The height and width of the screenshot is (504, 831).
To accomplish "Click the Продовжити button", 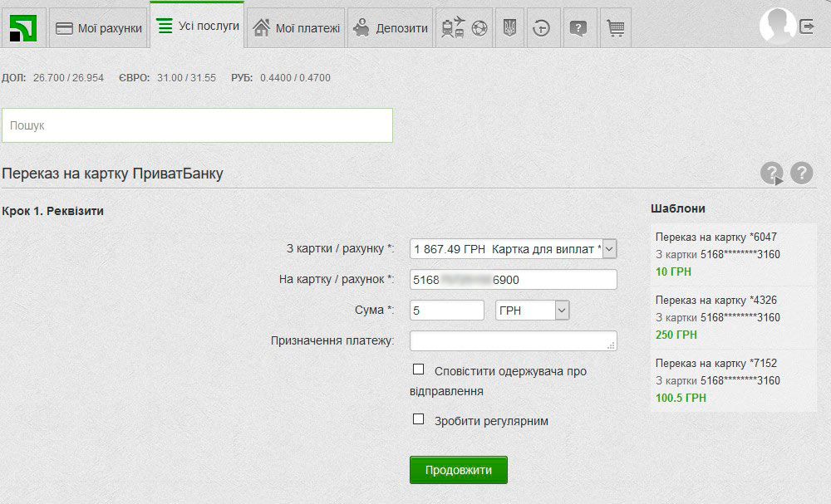I will pyautogui.click(x=459, y=470).
